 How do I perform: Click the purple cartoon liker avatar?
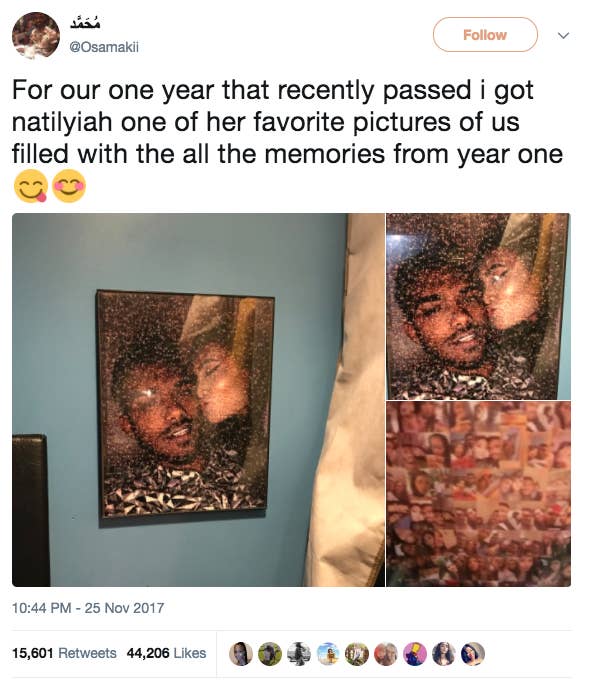pos(415,653)
